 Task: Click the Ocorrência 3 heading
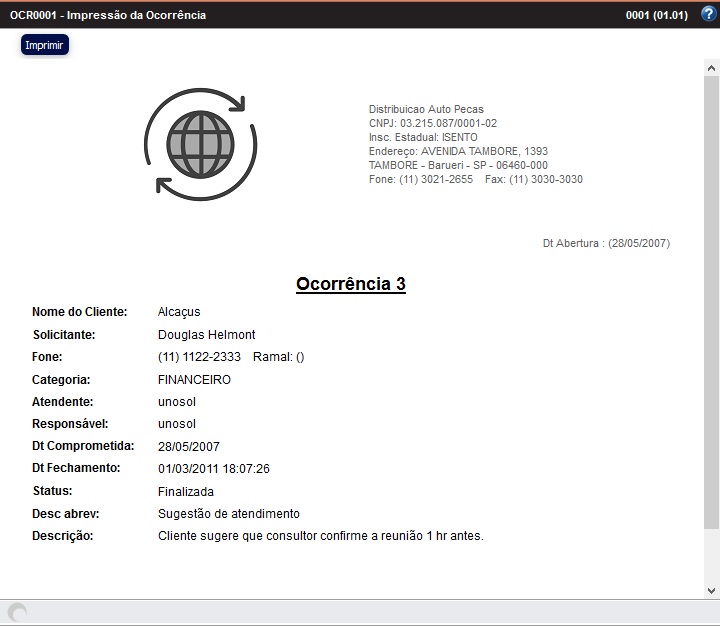tap(350, 284)
